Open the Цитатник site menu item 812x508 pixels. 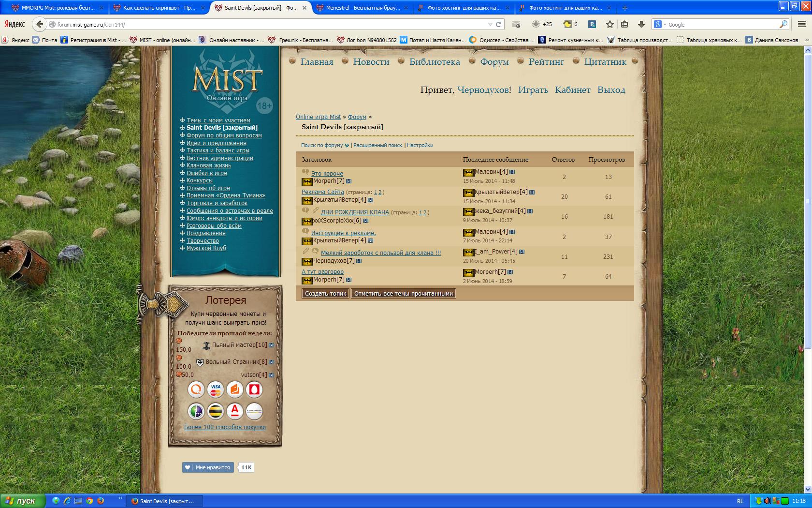pos(605,62)
